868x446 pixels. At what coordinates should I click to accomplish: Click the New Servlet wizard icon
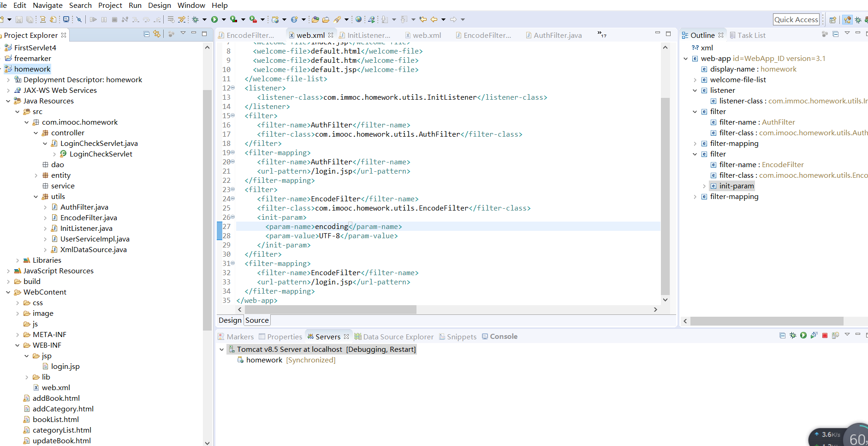pos(294,19)
